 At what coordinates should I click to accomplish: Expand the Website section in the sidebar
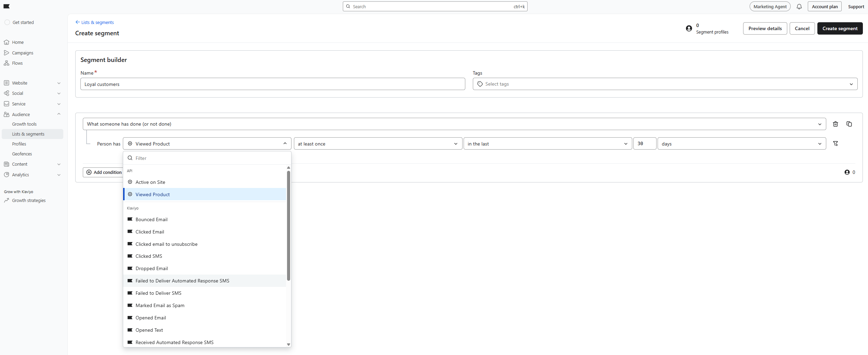coord(59,83)
